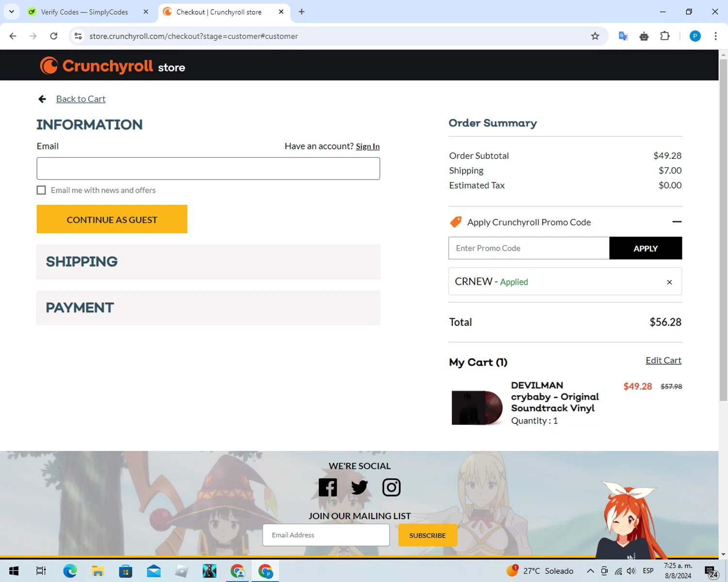
Task: Open the Edit Cart link
Action: point(663,360)
